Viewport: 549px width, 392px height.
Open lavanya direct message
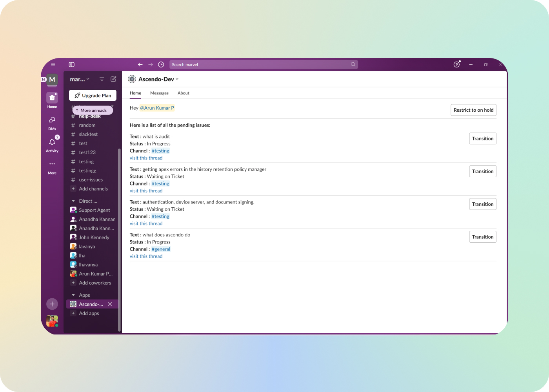pos(93,247)
